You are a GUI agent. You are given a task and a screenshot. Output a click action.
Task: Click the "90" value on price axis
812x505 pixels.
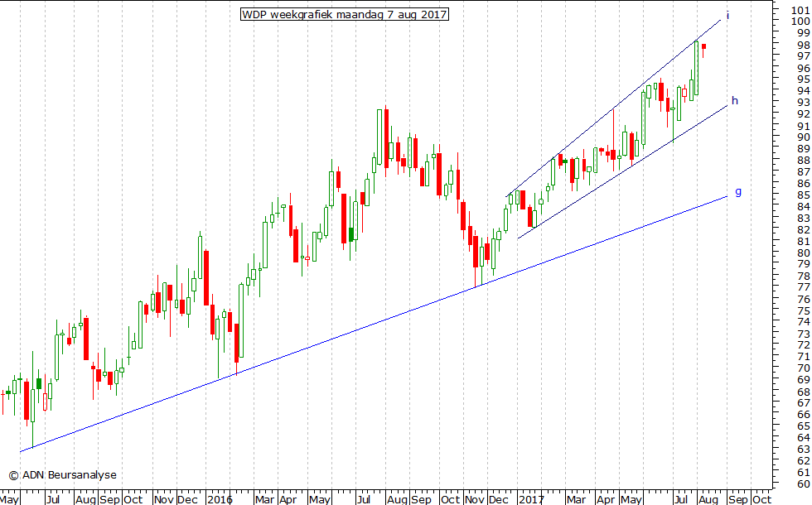coord(804,137)
